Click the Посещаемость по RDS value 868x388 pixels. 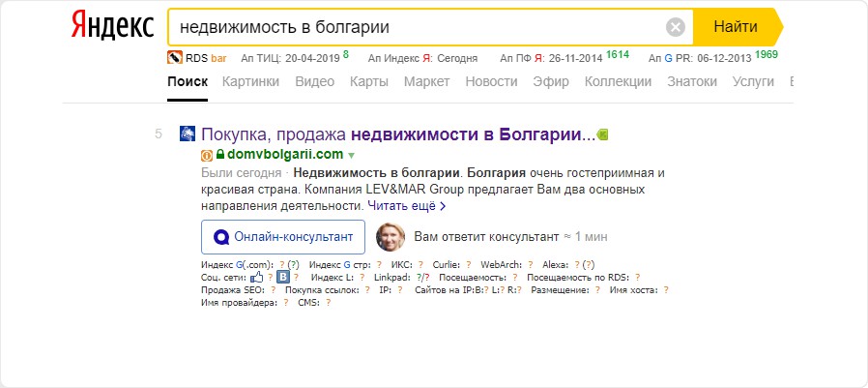click(x=637, y=277)
